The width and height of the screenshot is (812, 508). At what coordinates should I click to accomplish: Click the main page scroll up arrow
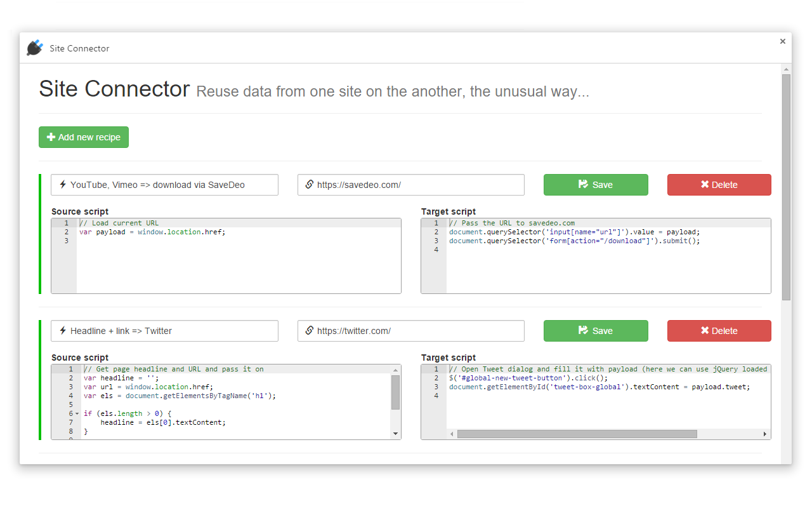point(787,68)
